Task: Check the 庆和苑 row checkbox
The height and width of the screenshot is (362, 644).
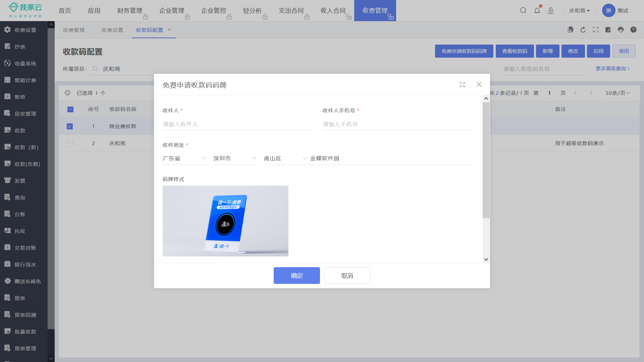Action: (x=70, y=143)
